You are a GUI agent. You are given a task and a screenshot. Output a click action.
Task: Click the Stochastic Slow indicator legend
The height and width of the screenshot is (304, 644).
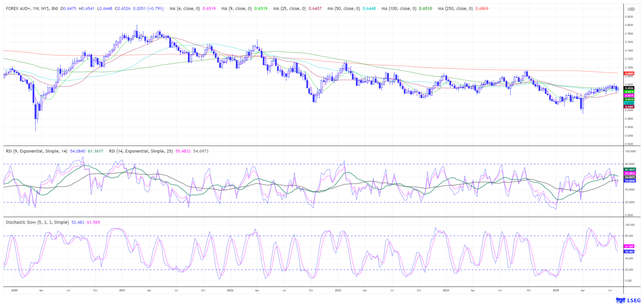tap(37, 222)
